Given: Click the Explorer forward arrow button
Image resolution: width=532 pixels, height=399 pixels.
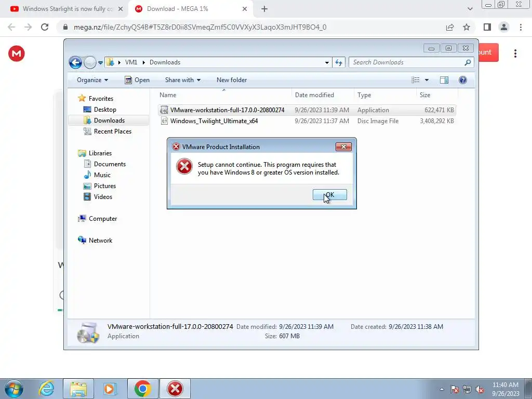Looking at the screenshot, I should (x=90, y=62).
